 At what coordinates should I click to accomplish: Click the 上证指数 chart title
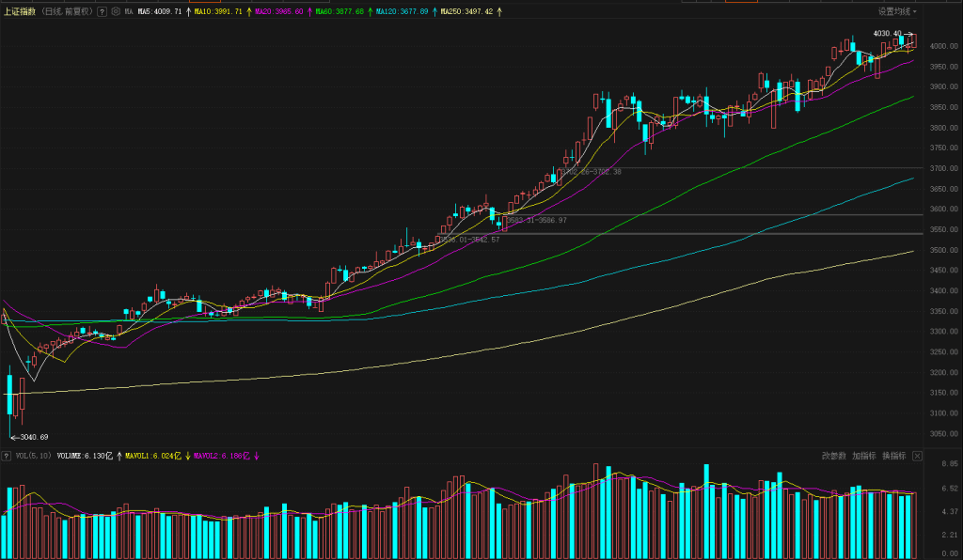pos(19,12)
